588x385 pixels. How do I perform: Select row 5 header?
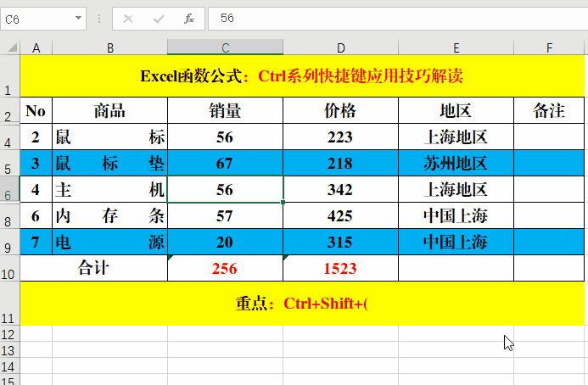coord(9,163)
